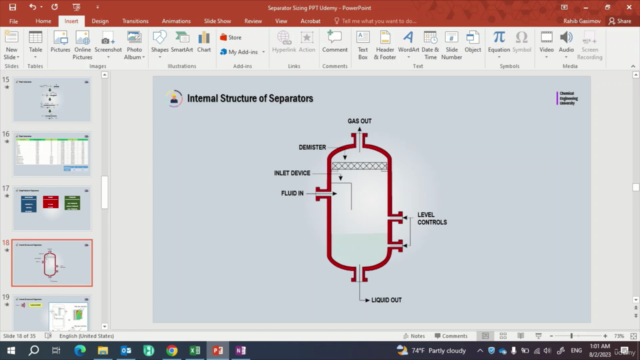
Task: Insert an Object
Action: (473, 42)
